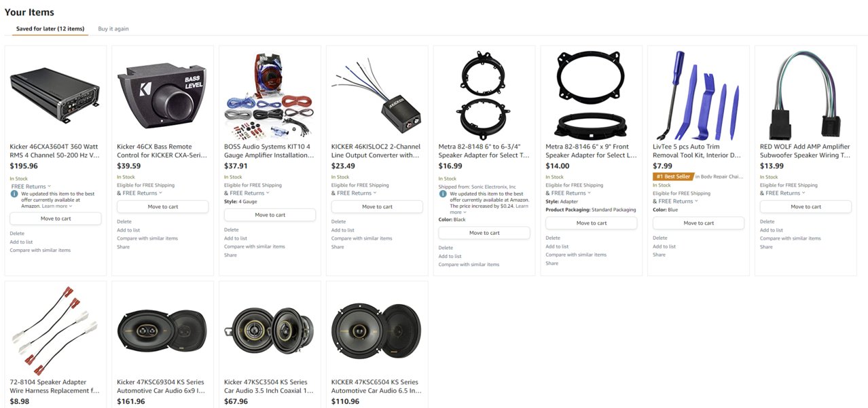Switch to the Buy it again tab

(x=113, y=29)
